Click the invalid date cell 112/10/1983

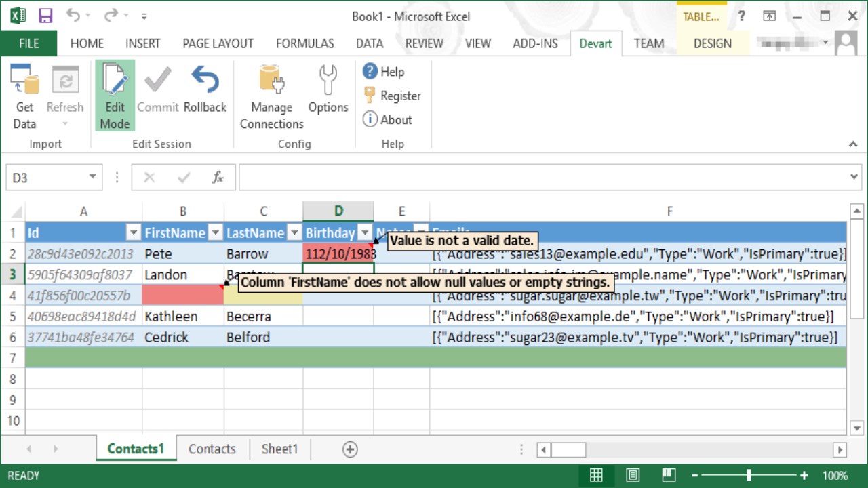point(338,253)
